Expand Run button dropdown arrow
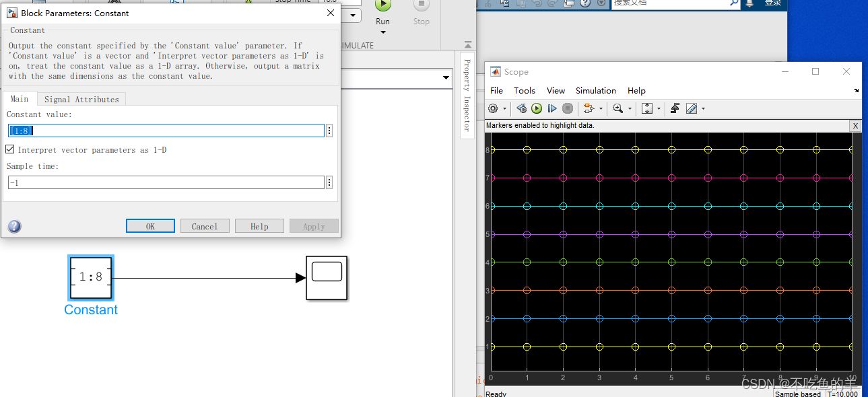The image size is (868, 397). [x=382, y=32]
